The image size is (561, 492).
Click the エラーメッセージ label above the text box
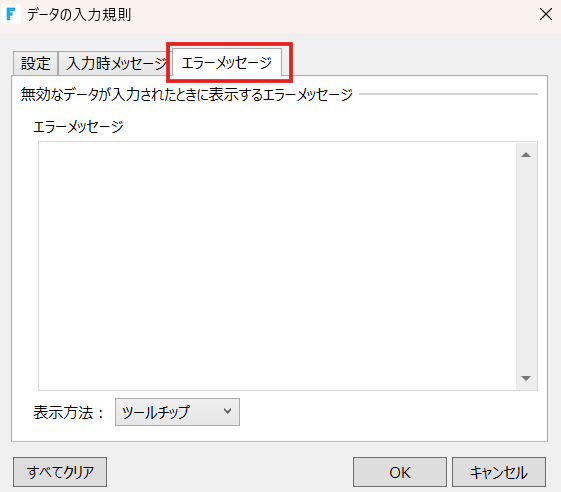tap(78, 127)
